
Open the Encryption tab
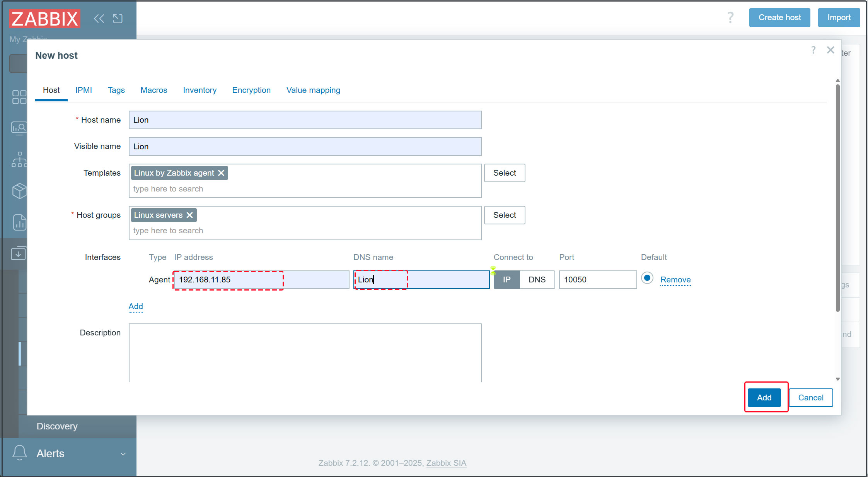[251, 90]
